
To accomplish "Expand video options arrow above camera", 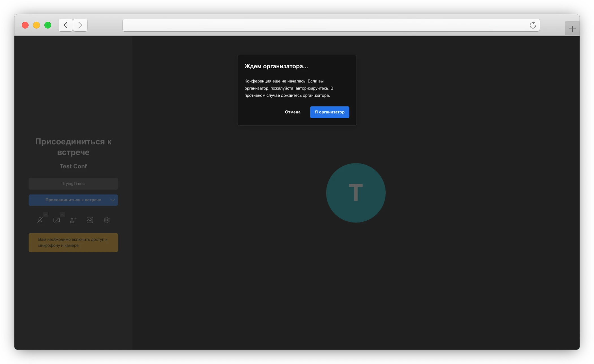I will click(x=62, y=214).
